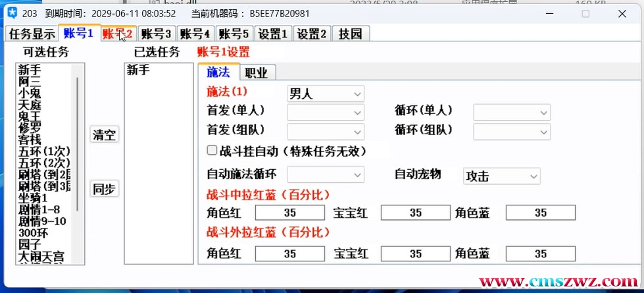The height and width of the screenshot is (293, 644).
Task: Click the 可选任务 list vertical scrollbar
Action: tap(77, 145)
